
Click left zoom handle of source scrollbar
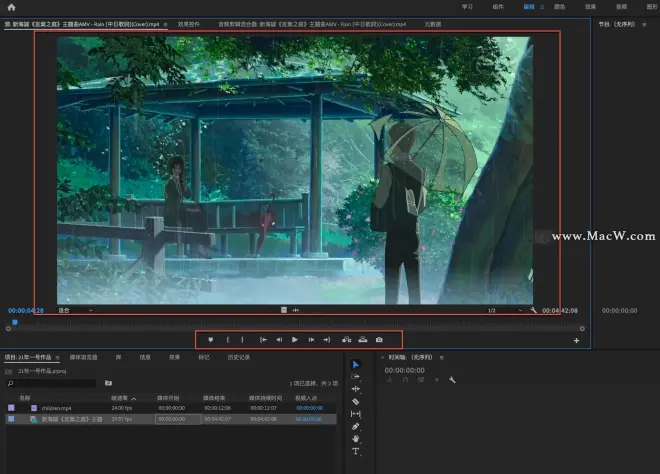click(x=8, y=329)
